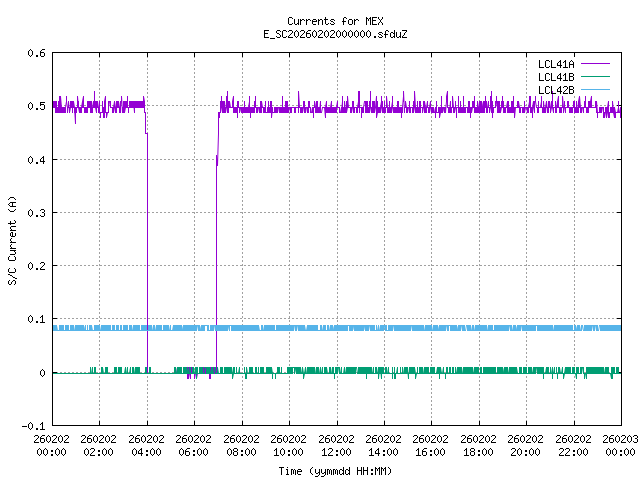Click the 260203 00:00 end time label
The image size is (640, 480).
coord(619,444)
